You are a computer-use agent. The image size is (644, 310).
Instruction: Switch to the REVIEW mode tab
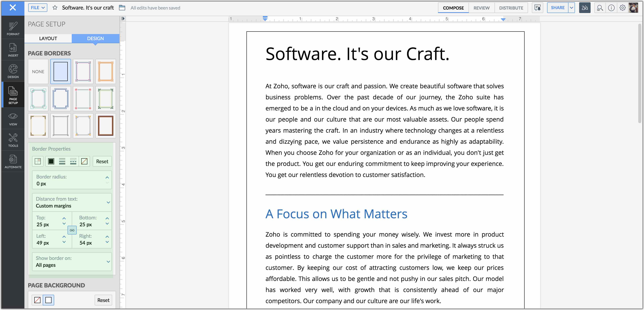point(481,8)
